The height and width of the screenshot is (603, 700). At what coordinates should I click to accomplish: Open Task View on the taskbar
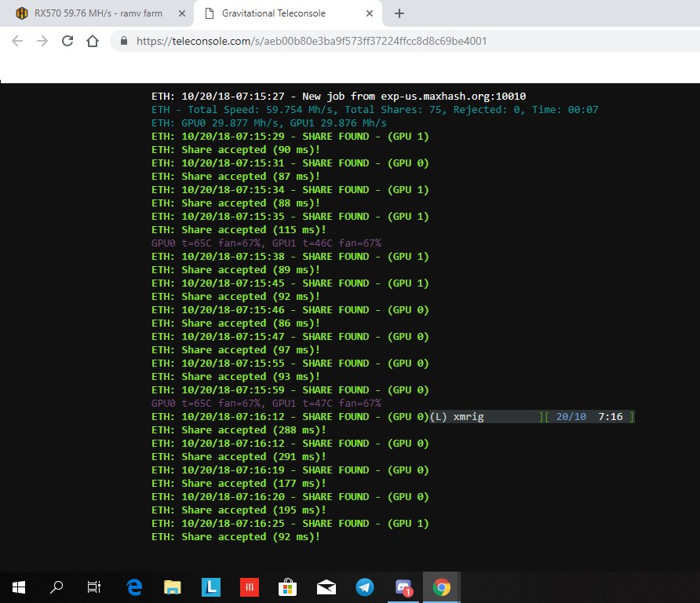(x=93, y=587)
